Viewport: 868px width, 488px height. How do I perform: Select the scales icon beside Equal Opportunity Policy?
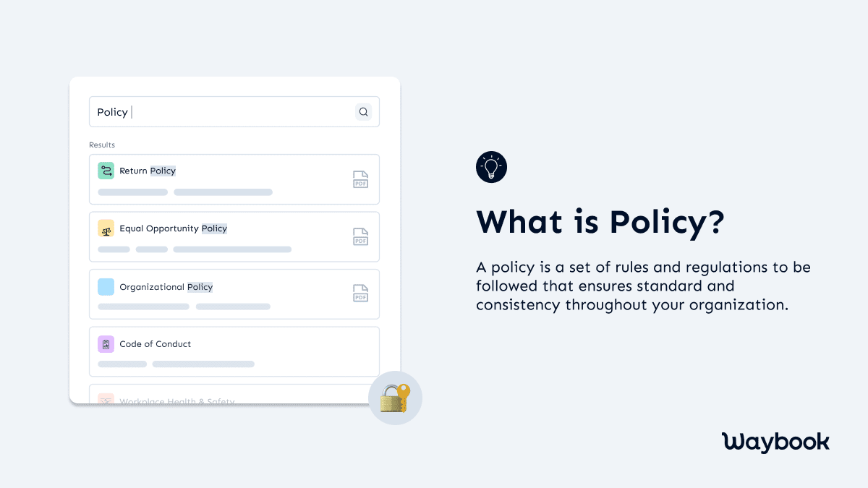pyautogui.click(x=106, y=228)
